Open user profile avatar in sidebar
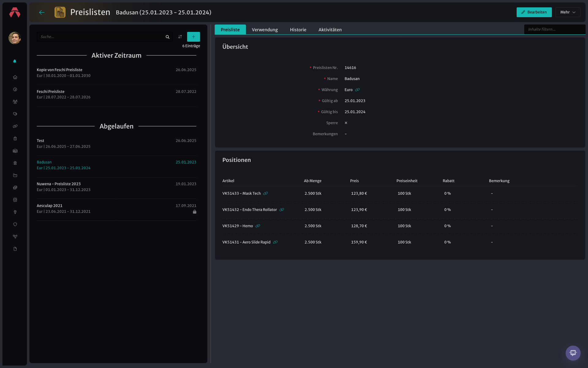 15,38
